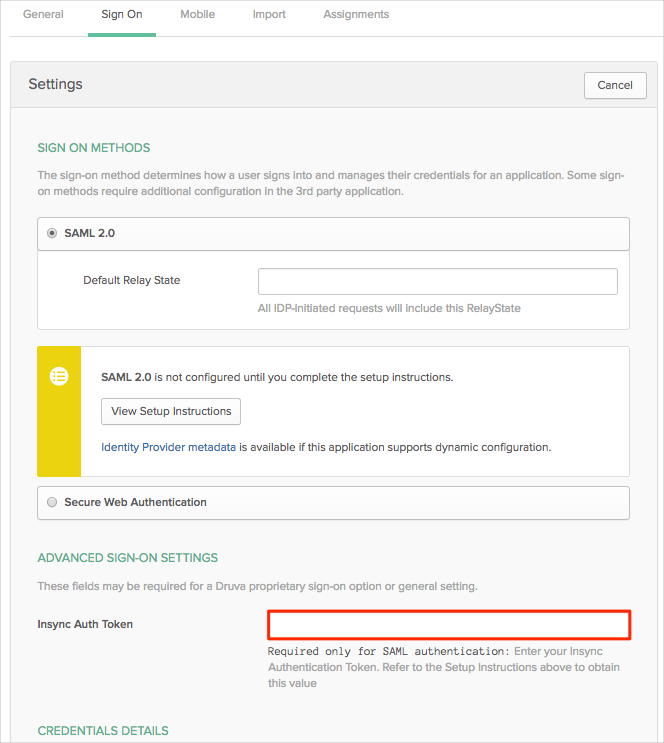Switch to the General tab
664x743 pixels.
coord(43,15)
